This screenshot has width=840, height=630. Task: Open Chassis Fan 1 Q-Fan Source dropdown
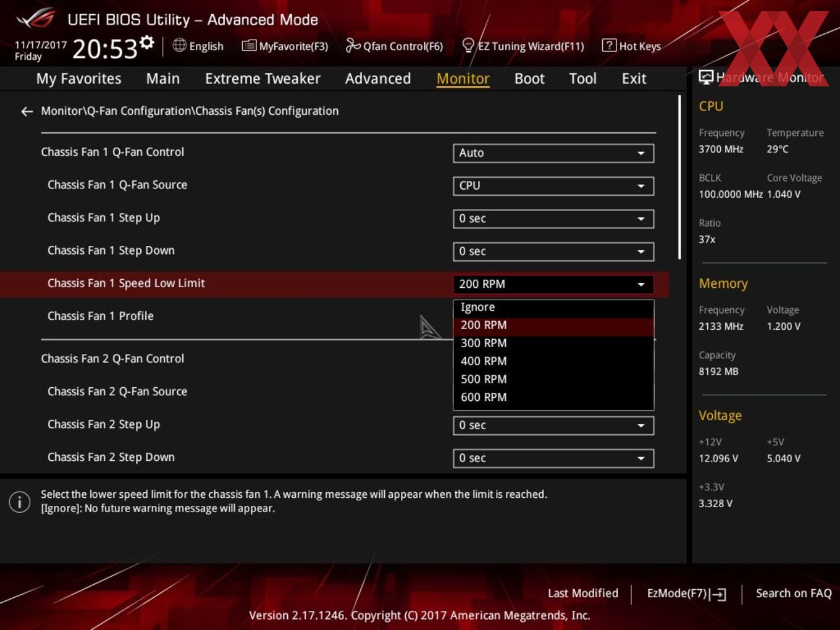(x=553, y=186)
